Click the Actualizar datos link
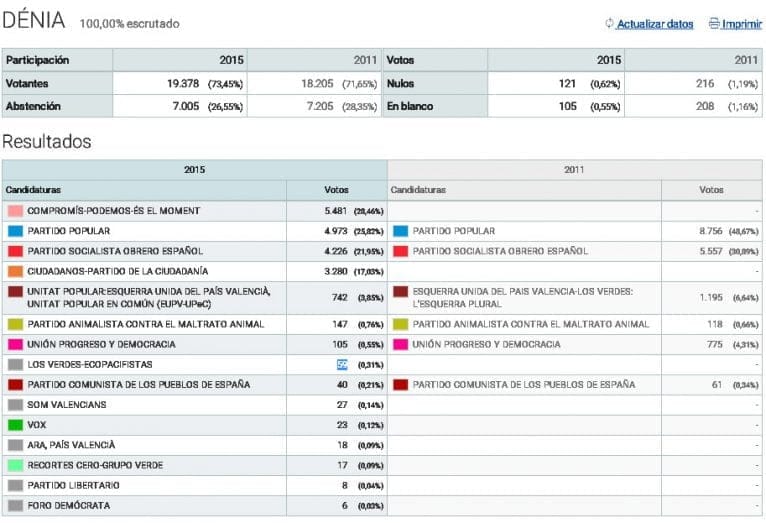The height and width of the screenshot is (523, 766). click(x=655, y=24)
